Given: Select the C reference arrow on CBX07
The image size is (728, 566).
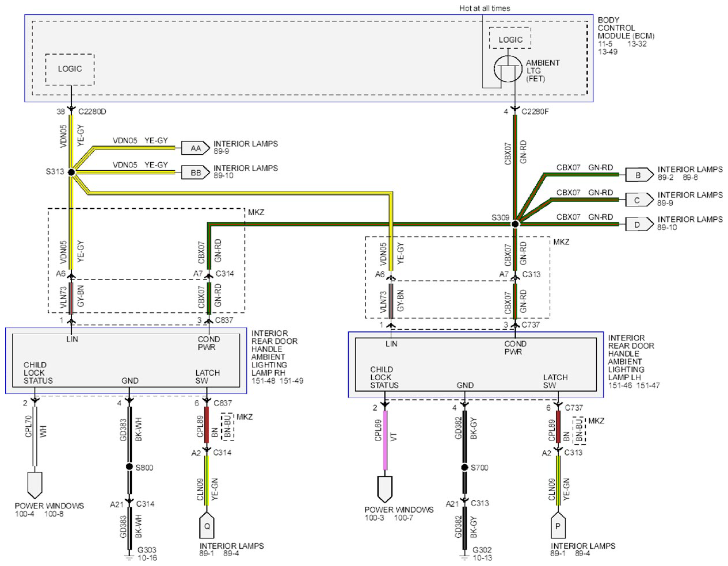Looking at the screenshot, I should pos(639,200).
